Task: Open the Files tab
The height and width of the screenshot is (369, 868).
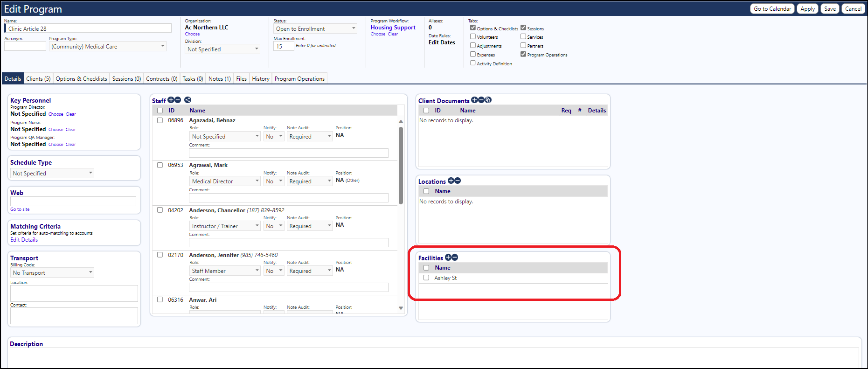Action: [241, 78]
